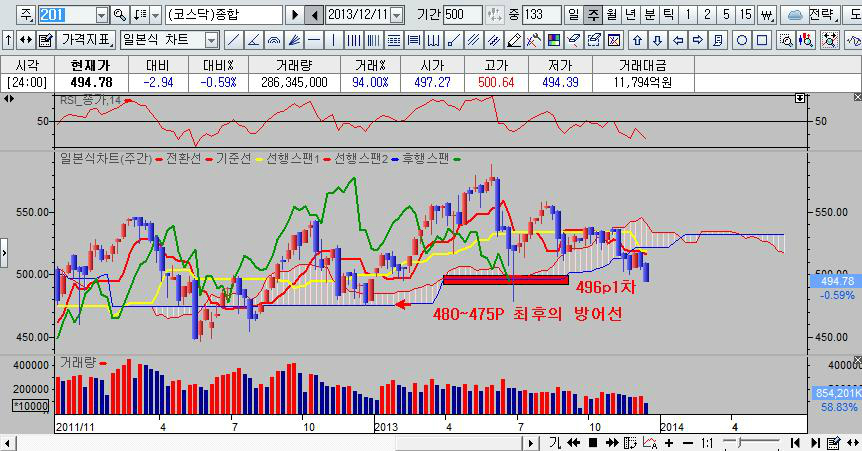Viewport: 862px width, 451px height.
Task: Open the color palette grid icon
Action: point(553,40)
